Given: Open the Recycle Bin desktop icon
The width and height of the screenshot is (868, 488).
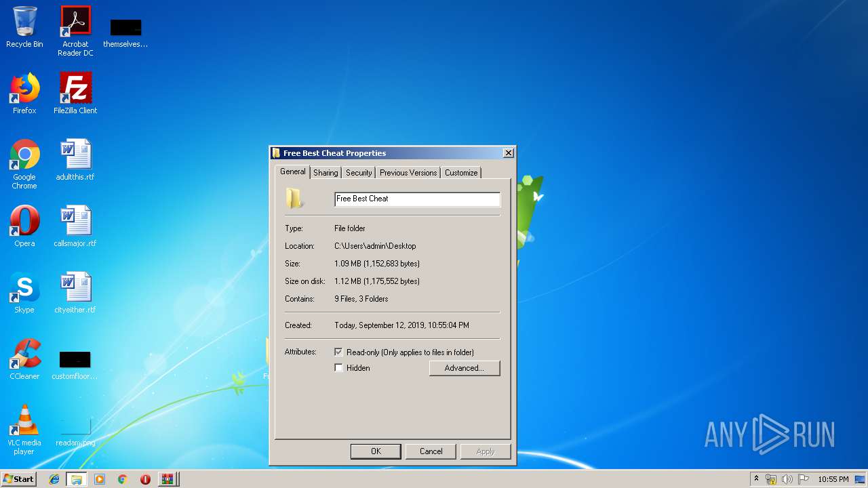Looking at the screenshot, I should tap(24, 27).
